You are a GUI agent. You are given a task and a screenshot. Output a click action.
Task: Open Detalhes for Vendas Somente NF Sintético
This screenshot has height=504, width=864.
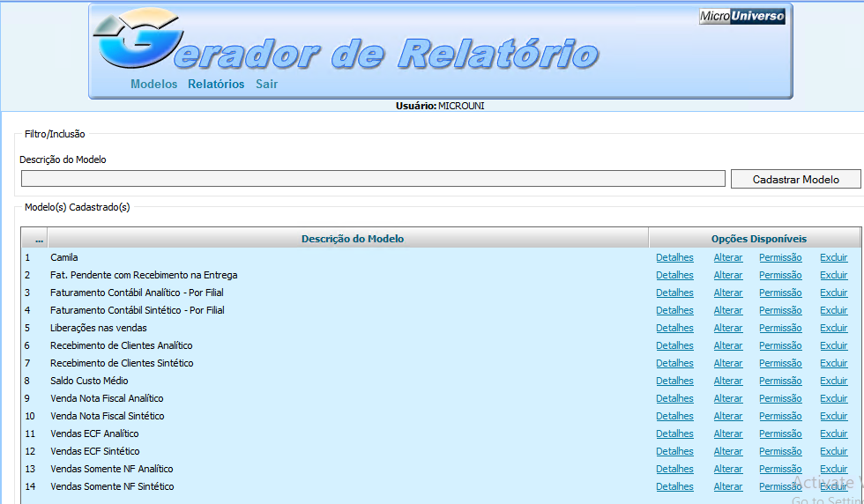(674, 486)
